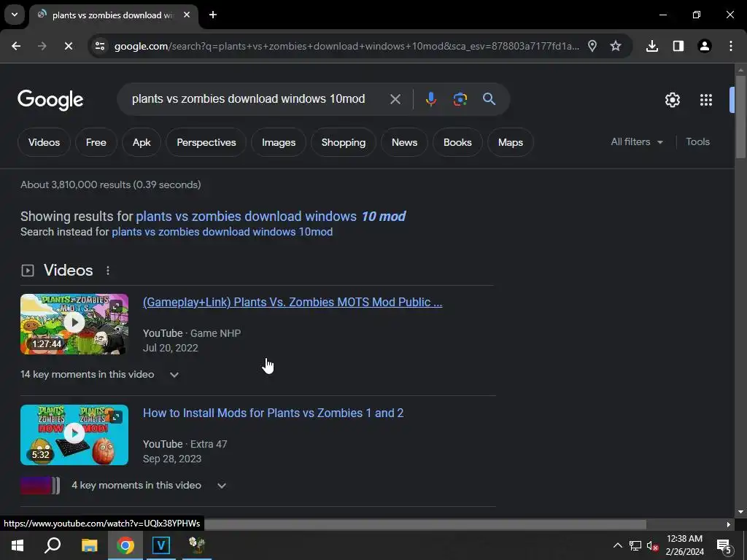Screen dimensions: 747x560
Task: Switch to the Shopping tab
Action: point(344,142)
